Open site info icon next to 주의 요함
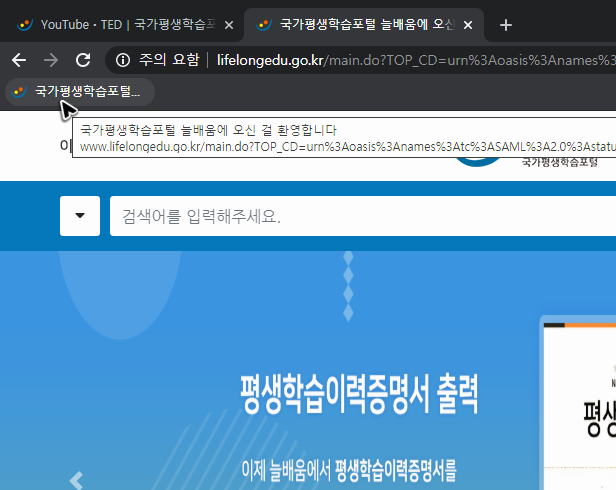Viewport: 616px width, 490px height. (x=123, y=60)
